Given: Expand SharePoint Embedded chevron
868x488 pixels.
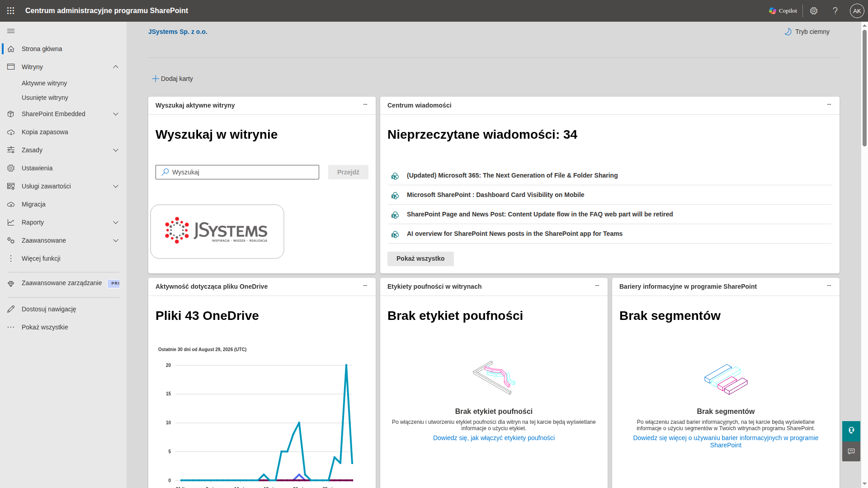Looking at the screenshot, I should pos(116,114).
